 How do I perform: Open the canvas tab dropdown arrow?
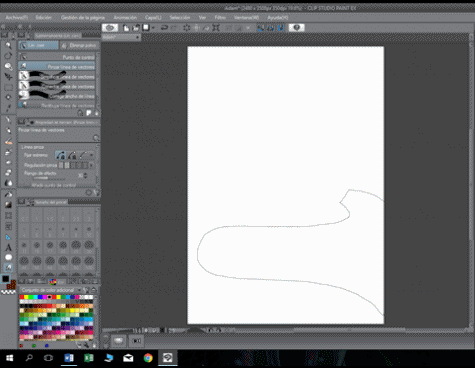137,37
